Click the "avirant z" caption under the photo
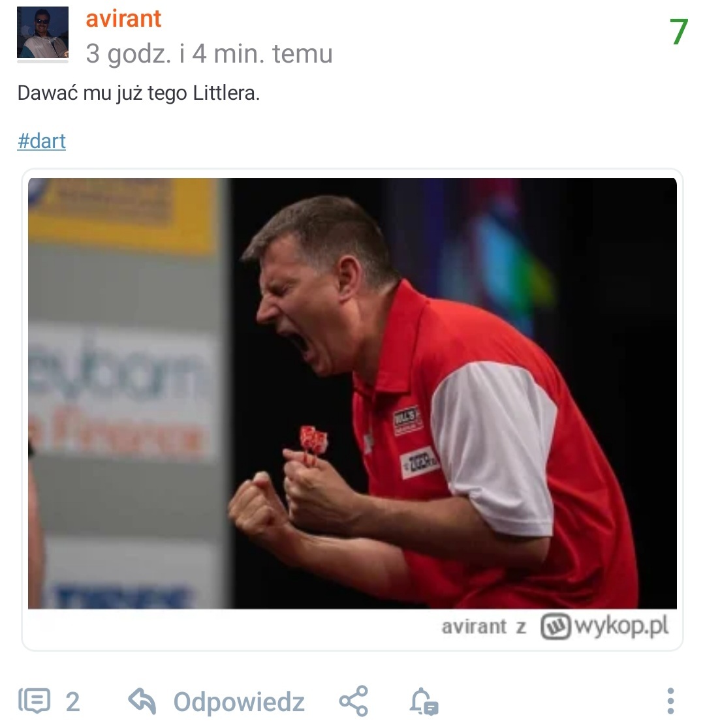Image resolution: width=705 pixels, height=728 pixels. pyautogui.click(x=483, y=627)
